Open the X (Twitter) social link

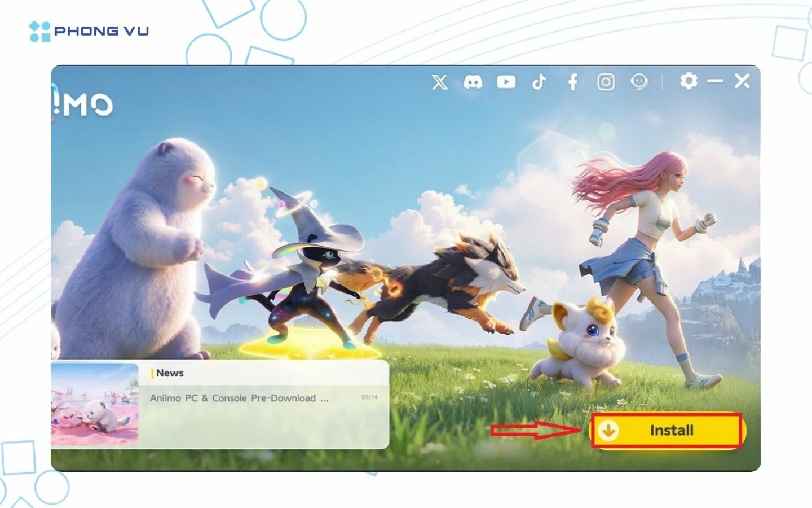pyautogui.click(x=439, y=82)
